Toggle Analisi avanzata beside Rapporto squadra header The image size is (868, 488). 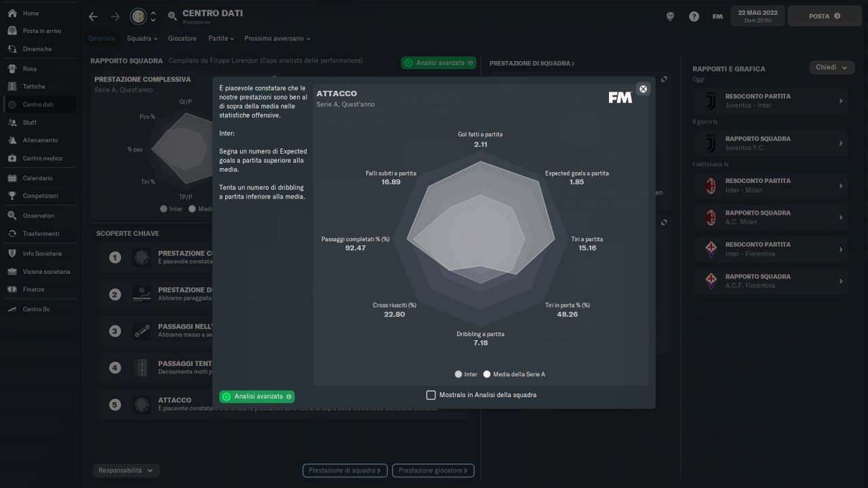(x=439, y=63)
